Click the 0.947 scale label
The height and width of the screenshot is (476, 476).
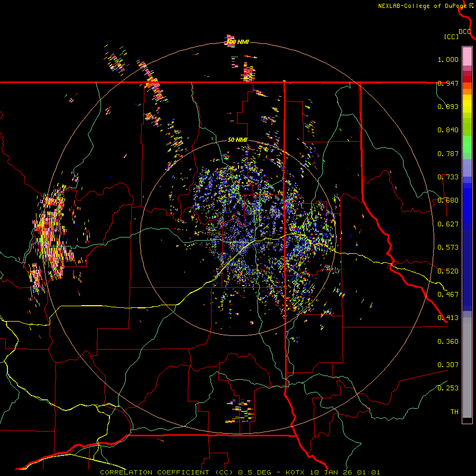[448, 83]
